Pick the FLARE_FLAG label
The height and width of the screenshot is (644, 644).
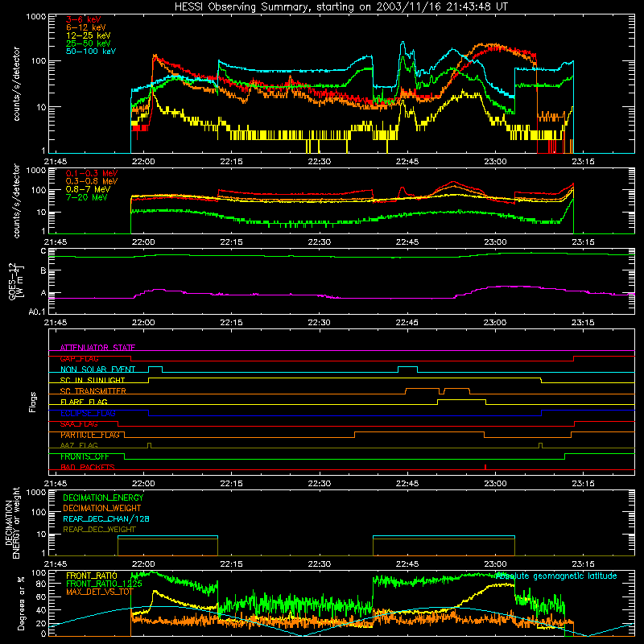click(x=84, y=402)
